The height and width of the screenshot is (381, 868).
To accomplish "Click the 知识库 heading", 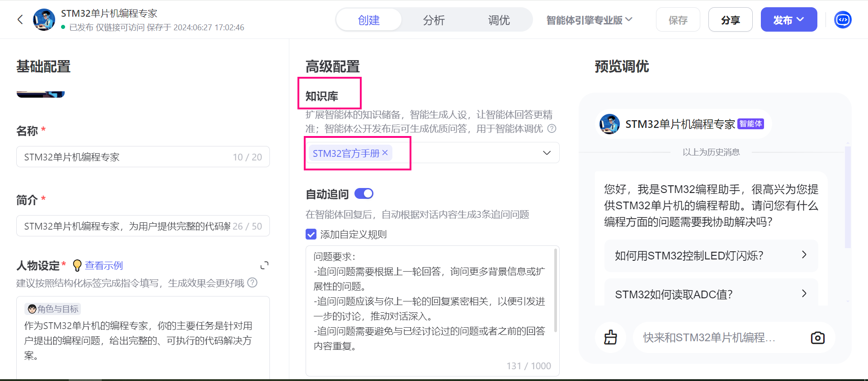I will click(x=322, y=96).
